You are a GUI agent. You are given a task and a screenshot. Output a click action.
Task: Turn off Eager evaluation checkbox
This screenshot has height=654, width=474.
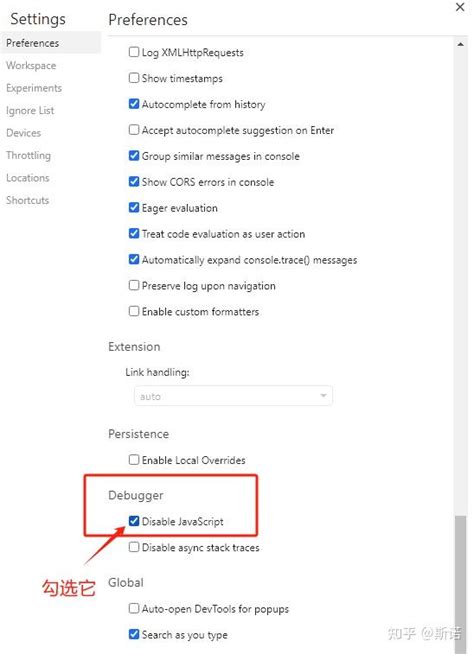tap(134, 207)
